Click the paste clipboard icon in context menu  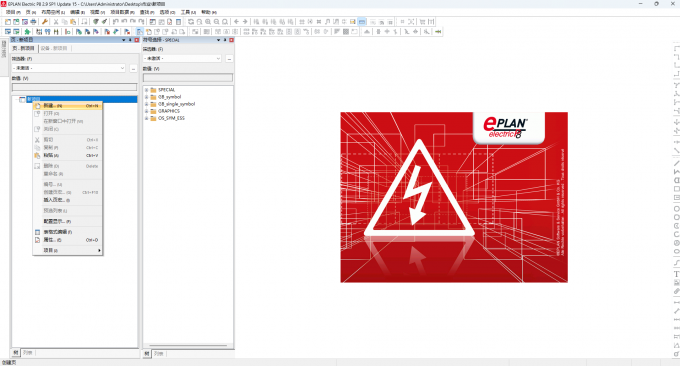tap(37, 155)
